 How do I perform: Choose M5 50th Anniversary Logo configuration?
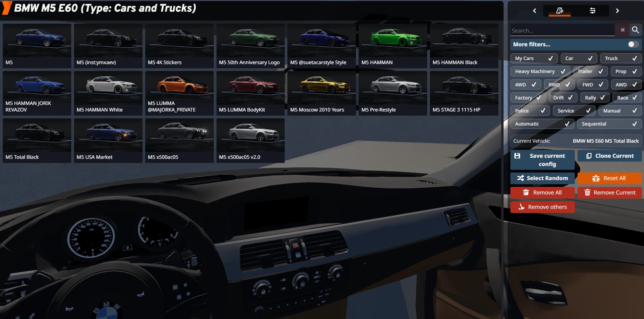point(250,46)
